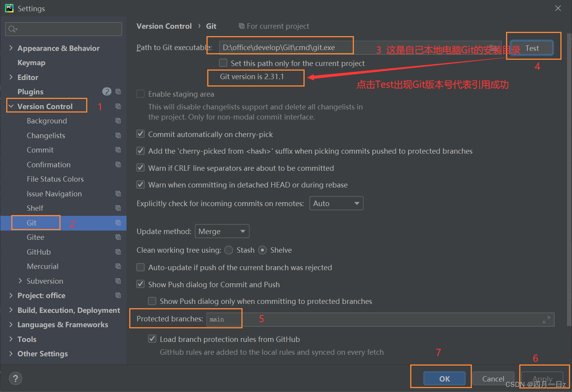The height and width of the screenshot is (392, 572).
Task: Click the help question mark icon
Action: coord(16,378)
